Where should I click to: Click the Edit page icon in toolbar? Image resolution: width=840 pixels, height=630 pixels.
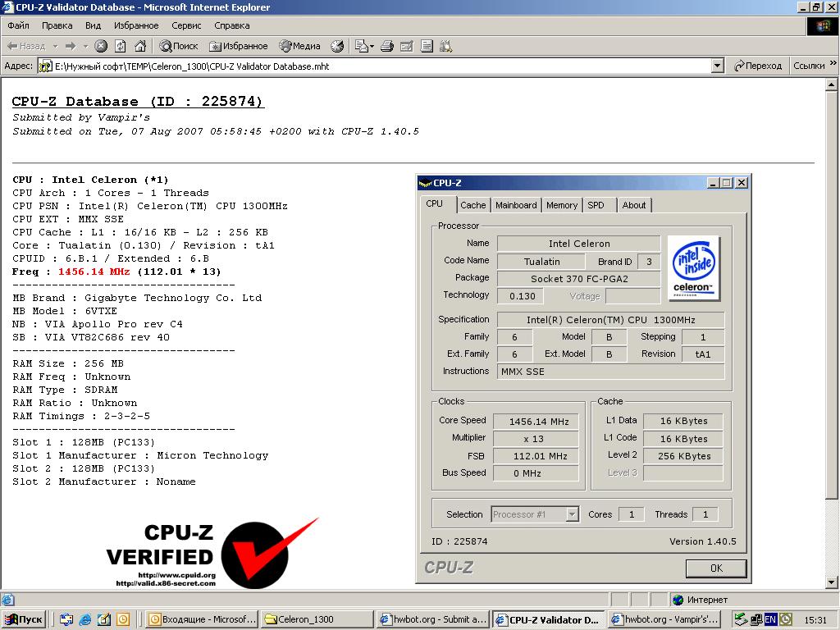[x=407, y=46]
